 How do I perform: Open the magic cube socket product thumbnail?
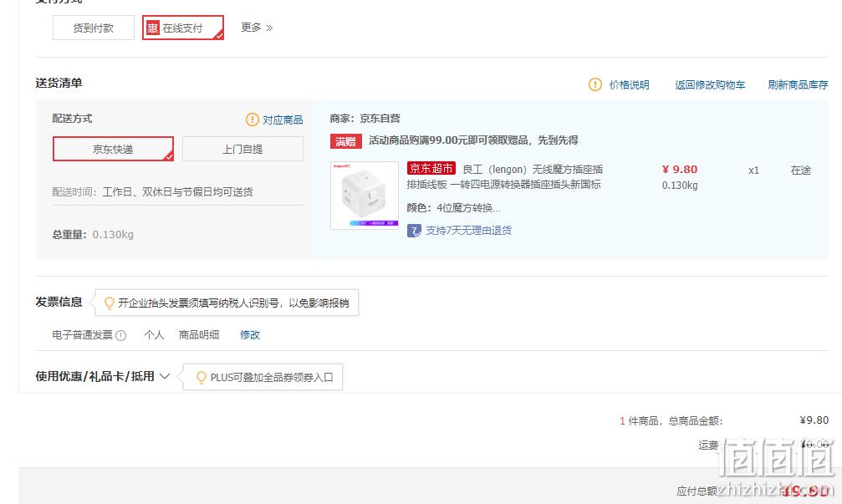[x=365, y=196]
